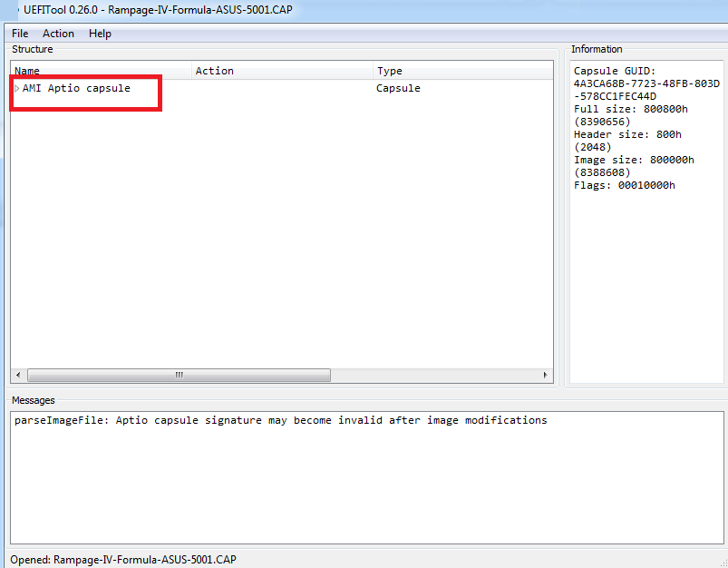The width and height of the screenshot is (728, 568).
Task: Click the left arrow of horizontal scrollbar
Action: coord(18,375)
